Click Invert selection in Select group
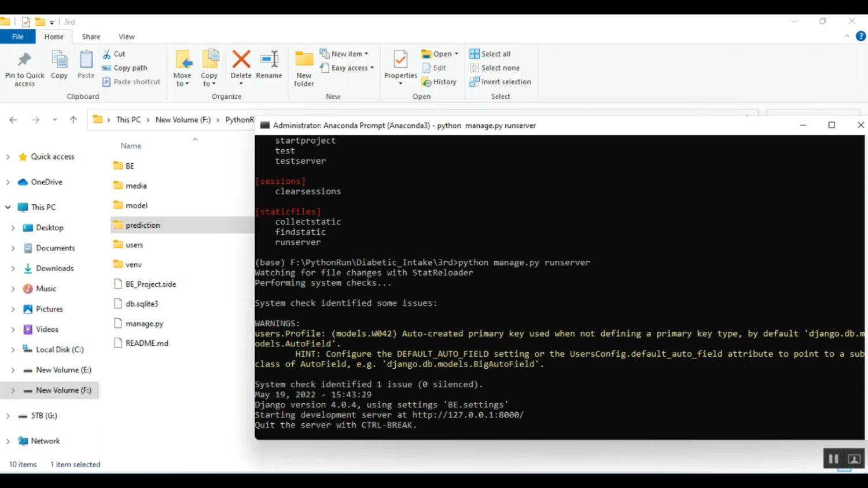This screenshot has width=868, height=488. [500, 82]
